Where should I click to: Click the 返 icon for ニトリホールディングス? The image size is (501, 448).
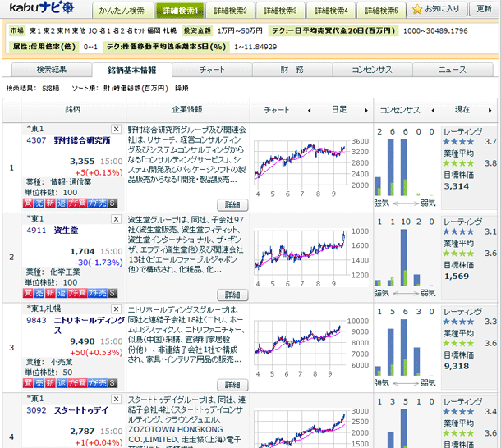61,383
